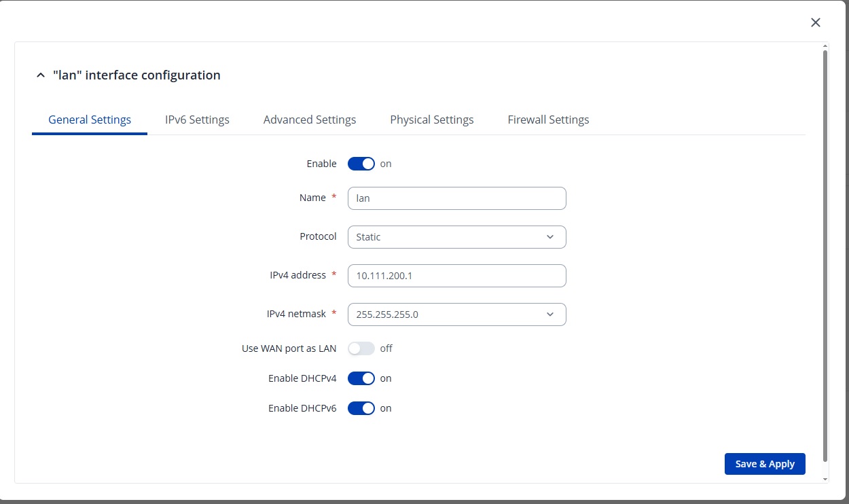The width and height of the screenshot is (849, 504).
Task: Switch to the IPv6 Settings tab
Action: pyautogui.click(x=197, y=120)
